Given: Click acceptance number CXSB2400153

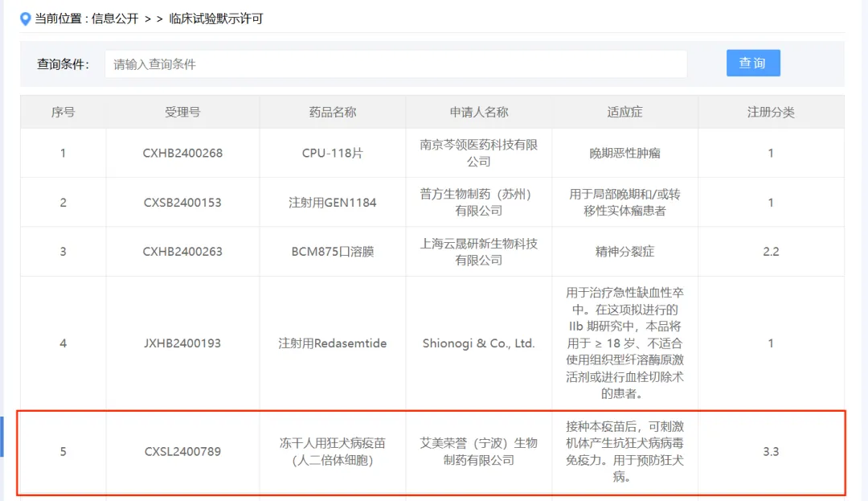Looking at the screenshot, I should (x=182, y=202).
